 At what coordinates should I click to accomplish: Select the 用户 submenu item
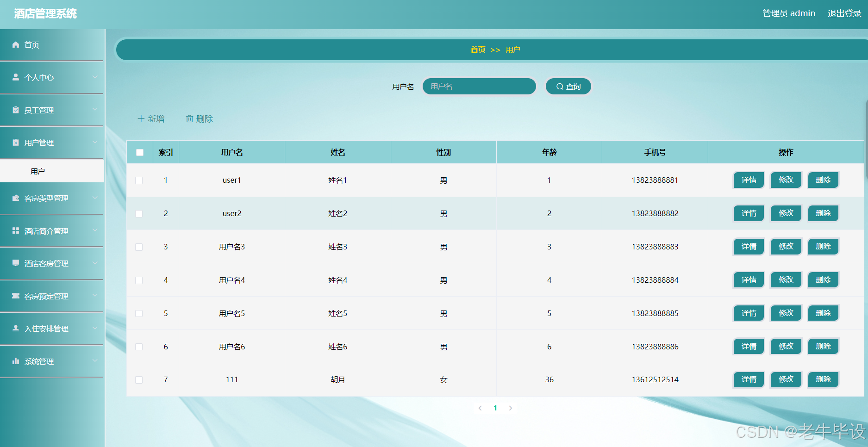tap(52, 171)
